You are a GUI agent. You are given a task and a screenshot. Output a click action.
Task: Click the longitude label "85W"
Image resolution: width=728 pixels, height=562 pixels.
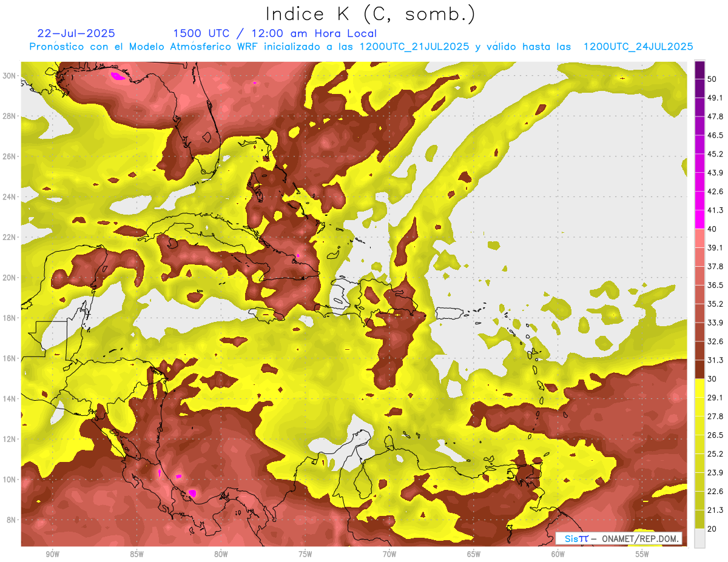[x=136, y=554]
